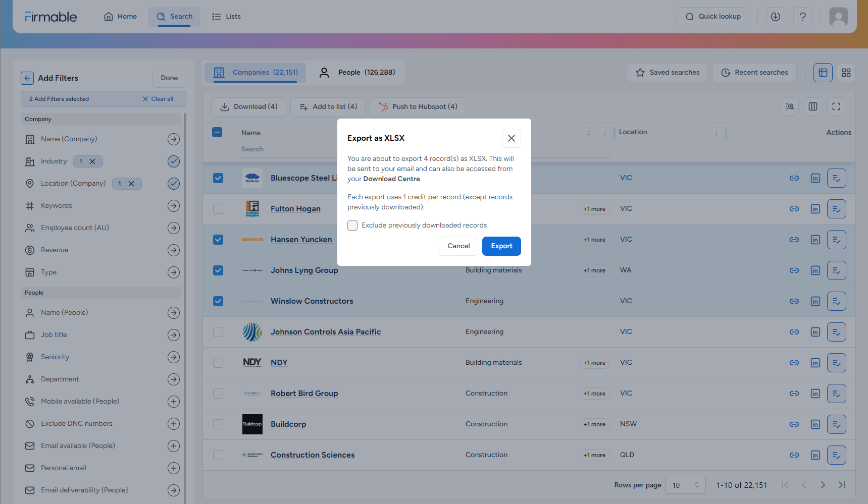The image size is (868, 504).
Task: Uncheck the Bluescope Steel row checkbox
Action: coord(218,178)
